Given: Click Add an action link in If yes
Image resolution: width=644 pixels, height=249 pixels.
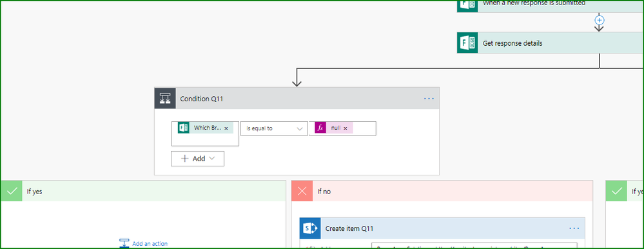Looking at the screenshot, I should pos(150,244).
